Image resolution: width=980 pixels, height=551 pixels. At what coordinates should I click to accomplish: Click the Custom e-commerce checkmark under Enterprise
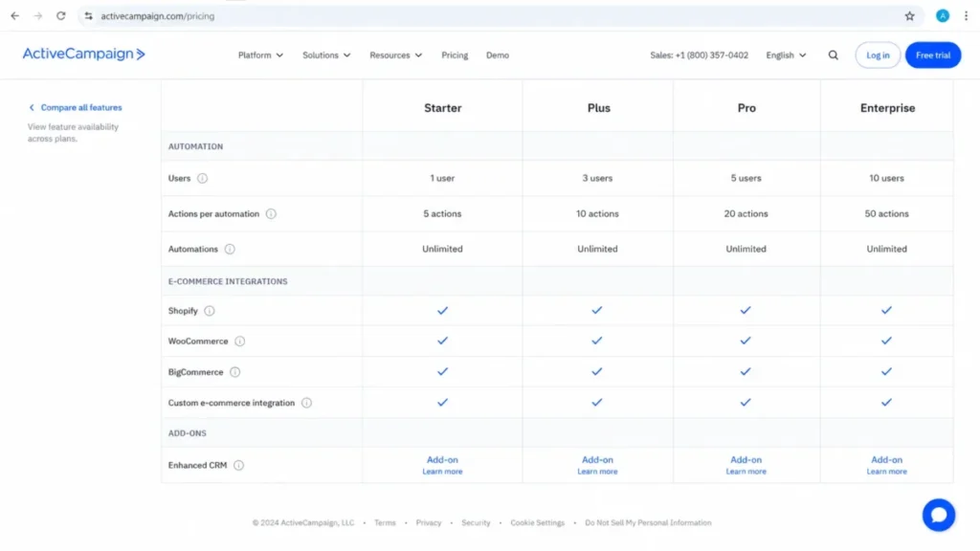[x=886, y=403]
